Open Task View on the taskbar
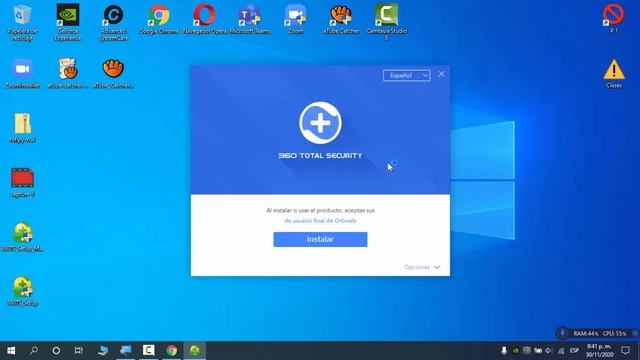This screenshot has width=640, height=360. coord(79,351)
